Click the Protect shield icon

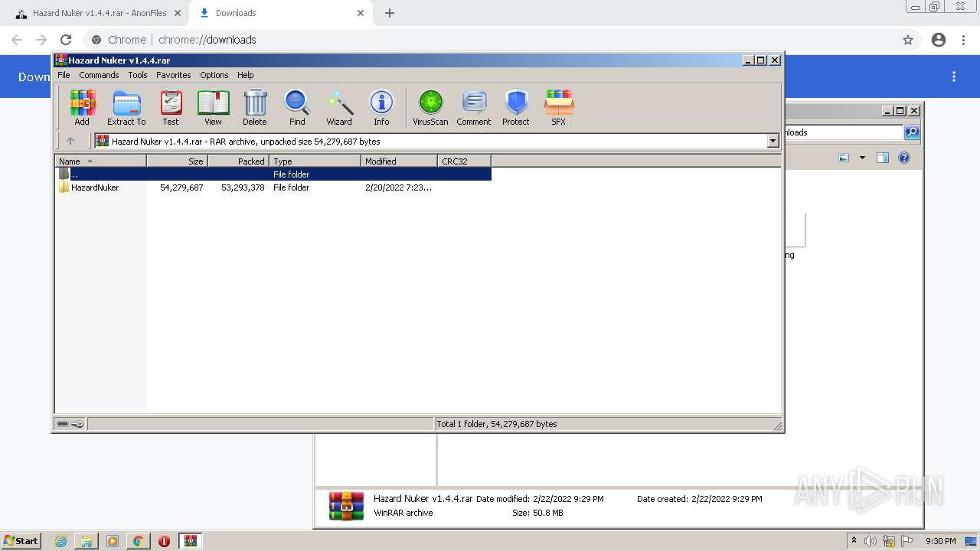(516, 107)
